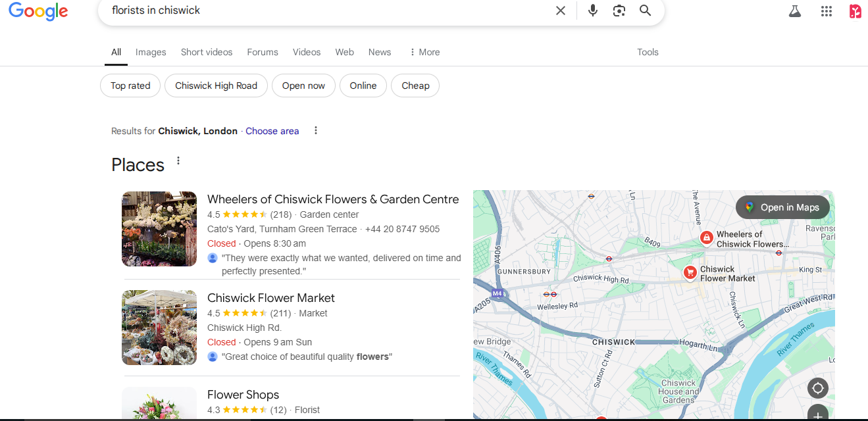Click Wheelers review quote text

pos(341,264)
